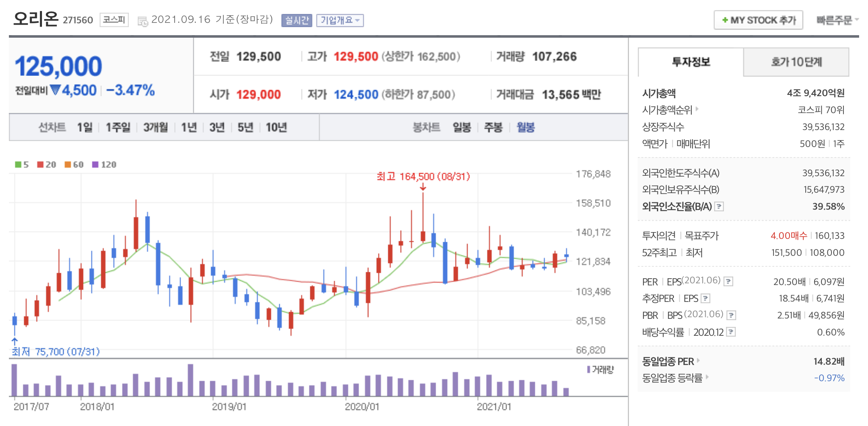Click 저가 value 124,500
Screen dimensions: 868x426
(356, 94)
